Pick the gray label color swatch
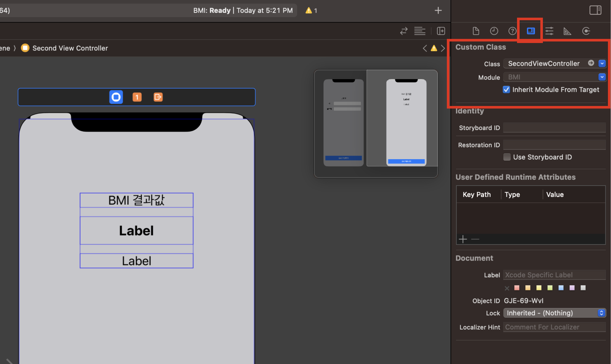The image size is (611, 364). pyautogui.click(x=583, y=288)
